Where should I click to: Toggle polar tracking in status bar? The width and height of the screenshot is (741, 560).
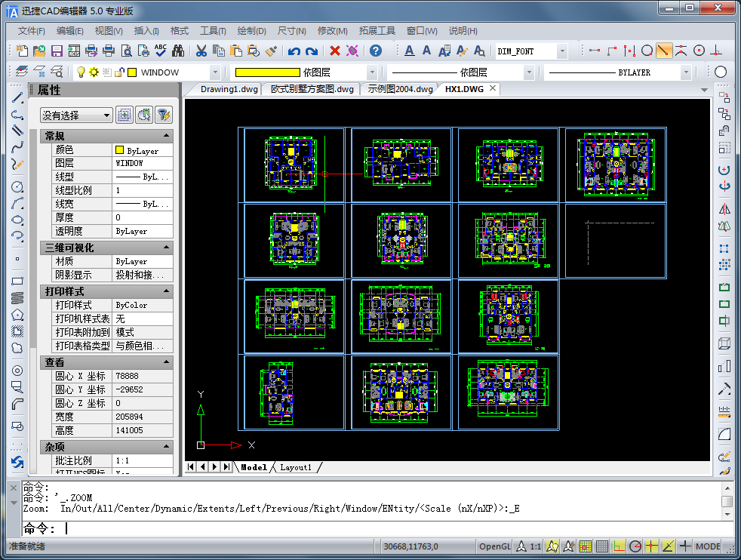click(x=635, y=546)
